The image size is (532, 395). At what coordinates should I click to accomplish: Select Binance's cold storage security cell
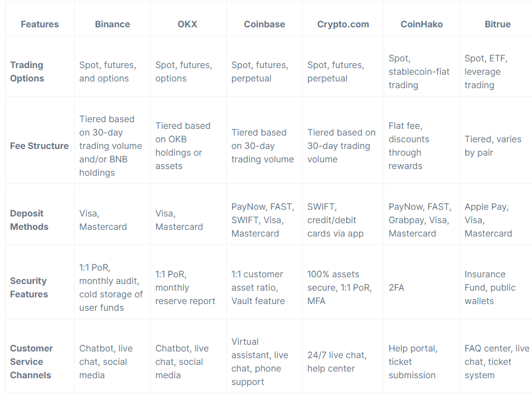[x=111, y=287]
